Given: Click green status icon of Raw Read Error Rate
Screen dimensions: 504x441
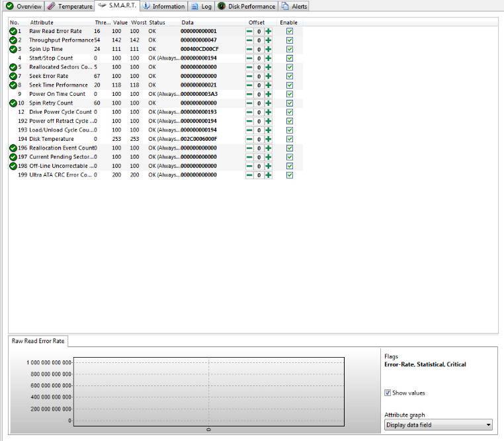Looking at the screenshot, I should point(13,32).
